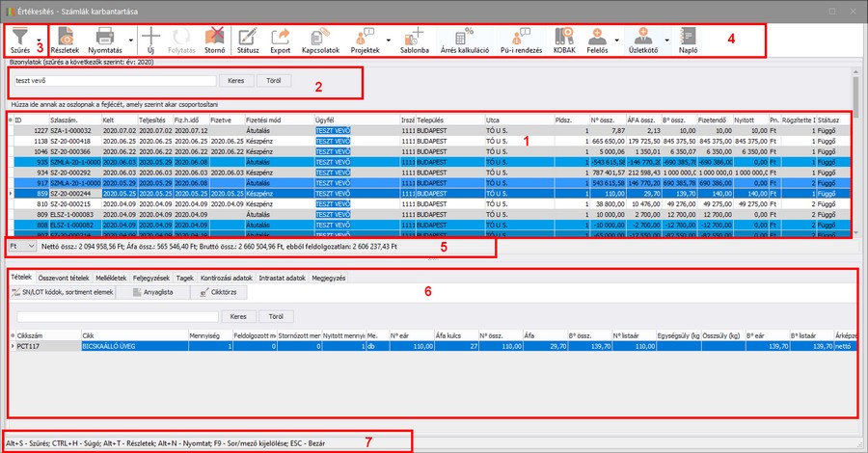The width and height of the screenshot is (868, 453).
Task: Click the Stornó cancel invoice icon
Action: [x=215, y=37]
